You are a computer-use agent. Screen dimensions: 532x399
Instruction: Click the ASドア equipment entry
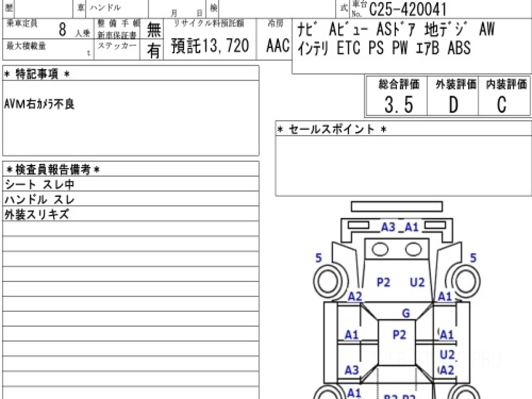pos(397,30)
